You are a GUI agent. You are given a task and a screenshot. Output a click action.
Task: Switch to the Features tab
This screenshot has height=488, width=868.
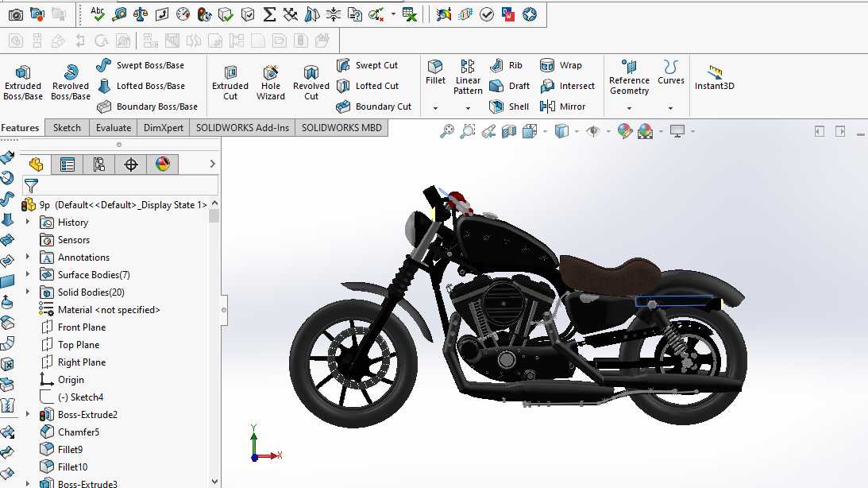21,128
